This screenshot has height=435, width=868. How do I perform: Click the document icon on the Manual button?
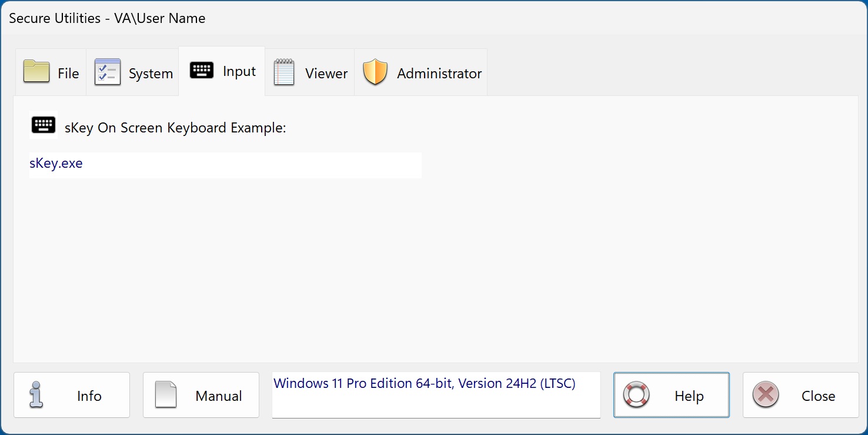pyautogui.click(x=166, y=395)
